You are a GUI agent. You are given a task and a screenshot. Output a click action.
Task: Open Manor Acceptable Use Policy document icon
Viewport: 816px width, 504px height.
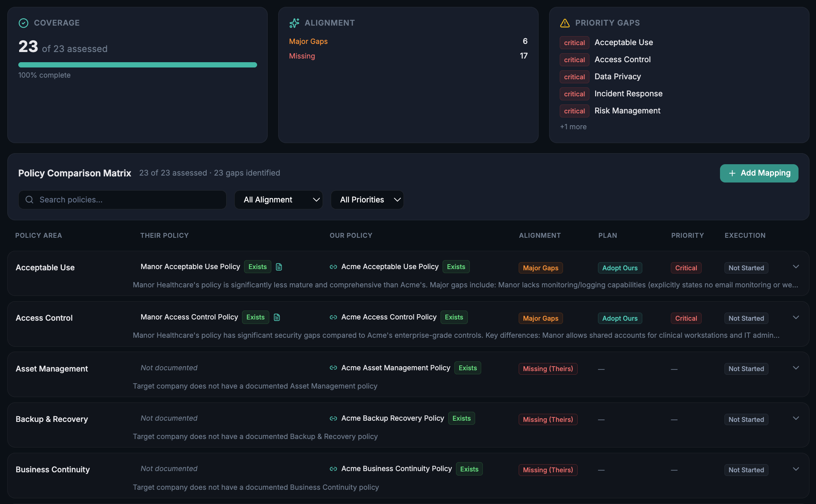[x=279, y=267]
